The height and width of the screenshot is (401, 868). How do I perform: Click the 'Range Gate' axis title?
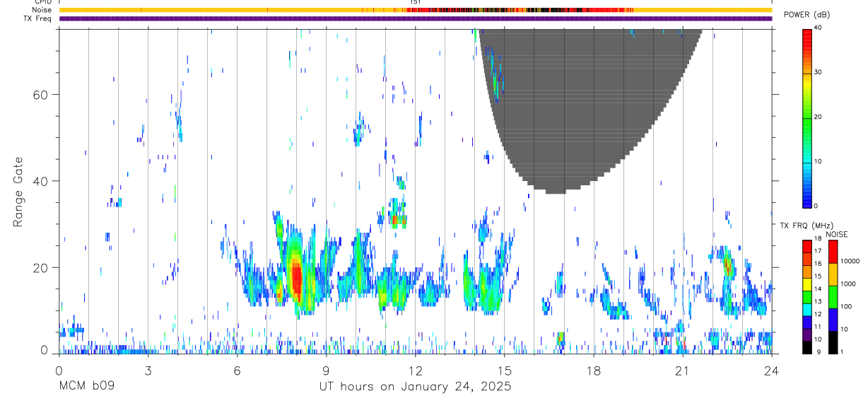tap(19, 192)
